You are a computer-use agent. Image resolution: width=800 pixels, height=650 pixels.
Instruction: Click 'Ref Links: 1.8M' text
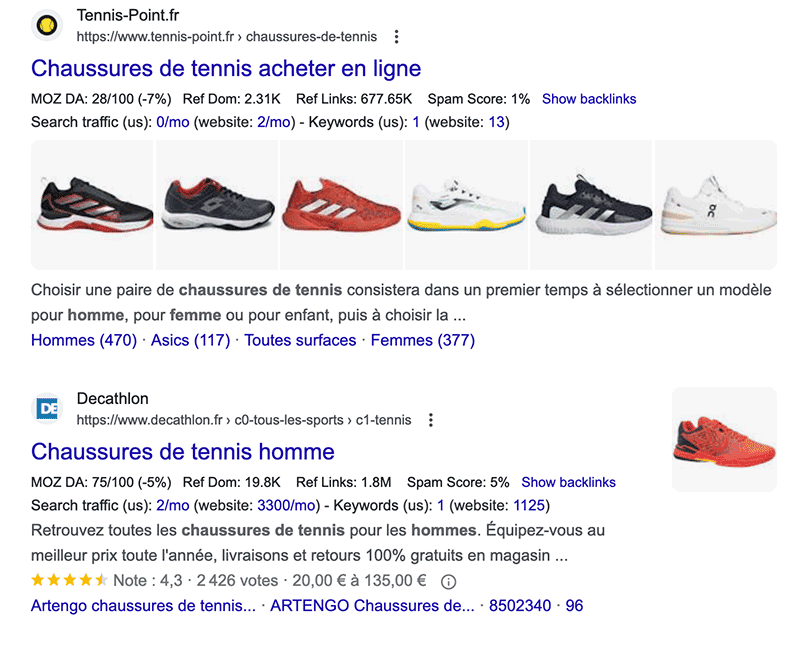point(343,482)
